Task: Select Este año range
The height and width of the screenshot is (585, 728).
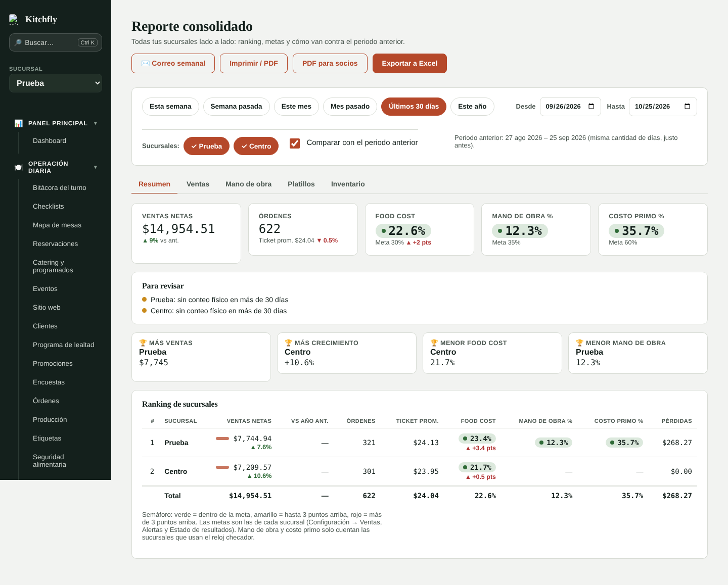Action: tap(472, 107)
